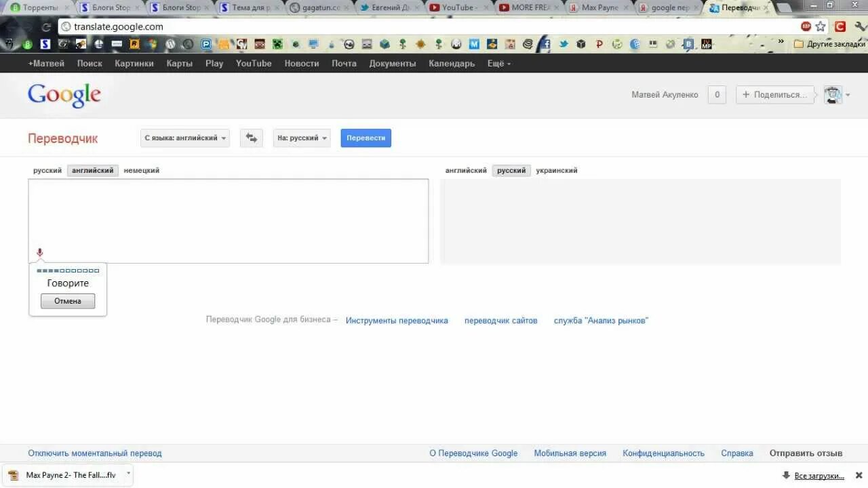Open Новости in Google bar
This screenshot has width=868, height=488.
click(302, 63)
